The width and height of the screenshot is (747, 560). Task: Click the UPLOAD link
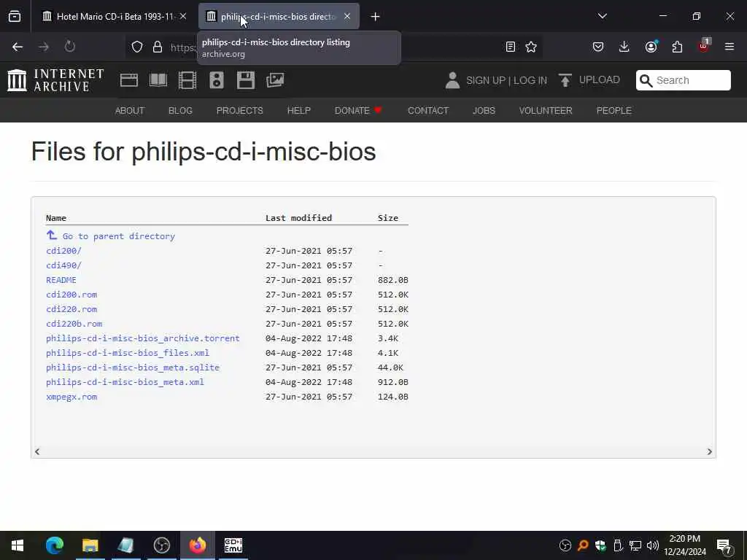600,80
